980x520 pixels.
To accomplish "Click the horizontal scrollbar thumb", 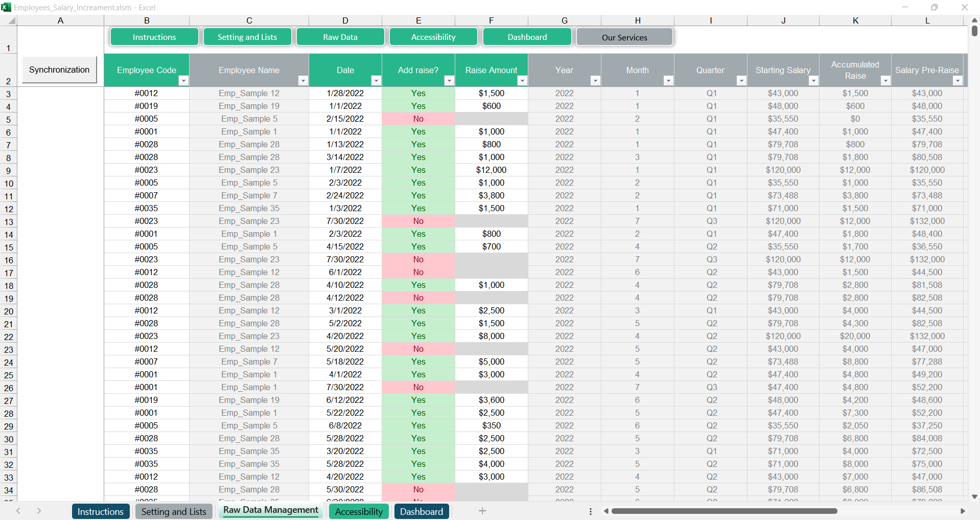I will point(724,511).
